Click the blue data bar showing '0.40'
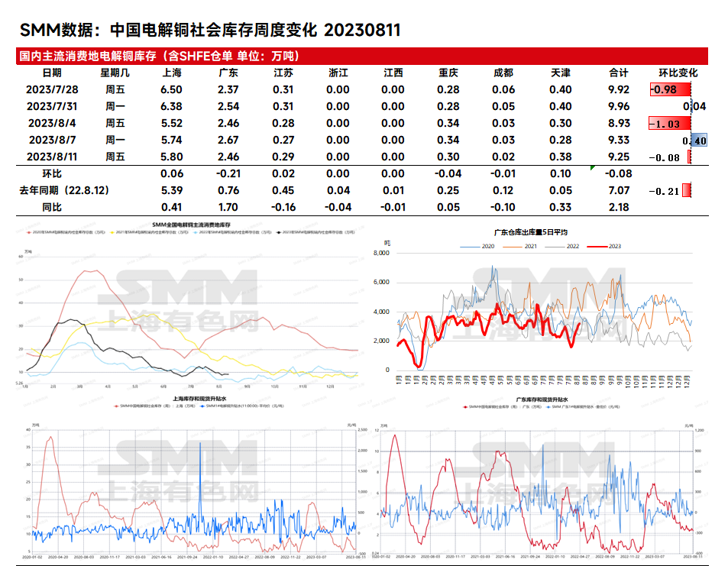Image resolution: width=728 pixels, height=566 pixels. click(x=699, y=141)
